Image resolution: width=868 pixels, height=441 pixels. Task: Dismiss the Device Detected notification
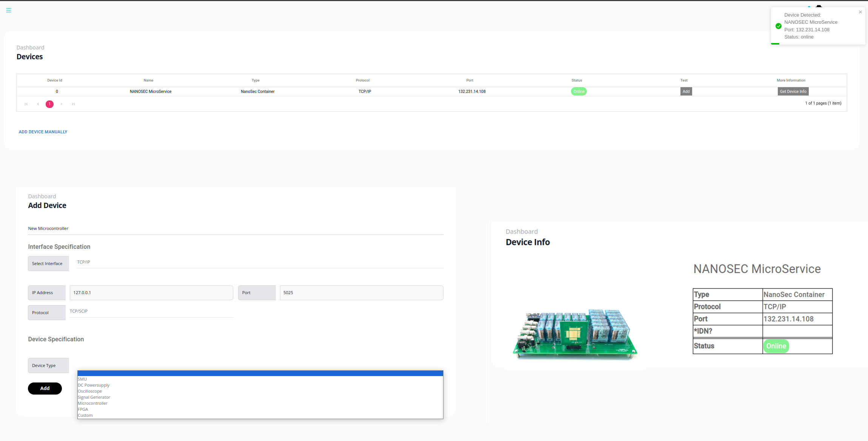pos(860,12)
